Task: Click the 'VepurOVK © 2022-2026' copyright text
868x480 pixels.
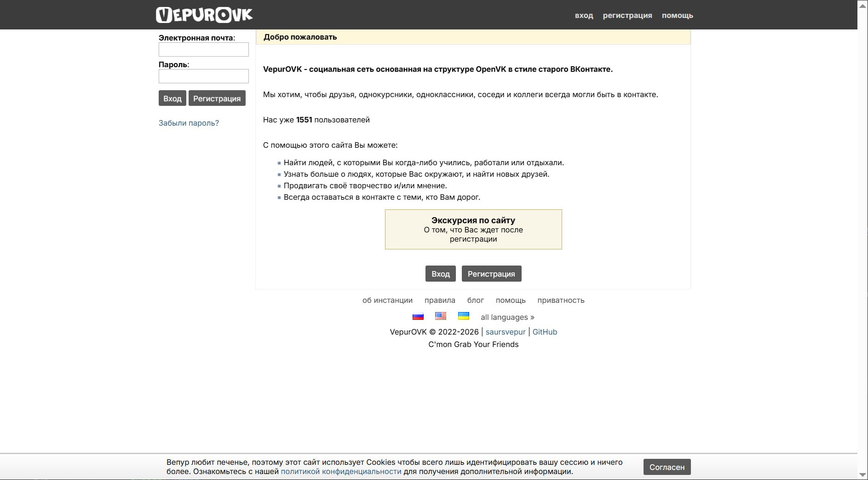Action: pos(434,332)
